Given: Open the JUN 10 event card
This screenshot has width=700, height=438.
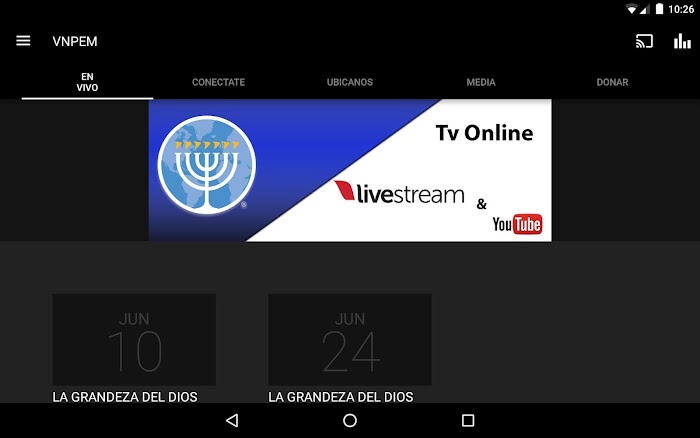Looking at the screenshot, I should pyautogui.click(x=134, y=340).
